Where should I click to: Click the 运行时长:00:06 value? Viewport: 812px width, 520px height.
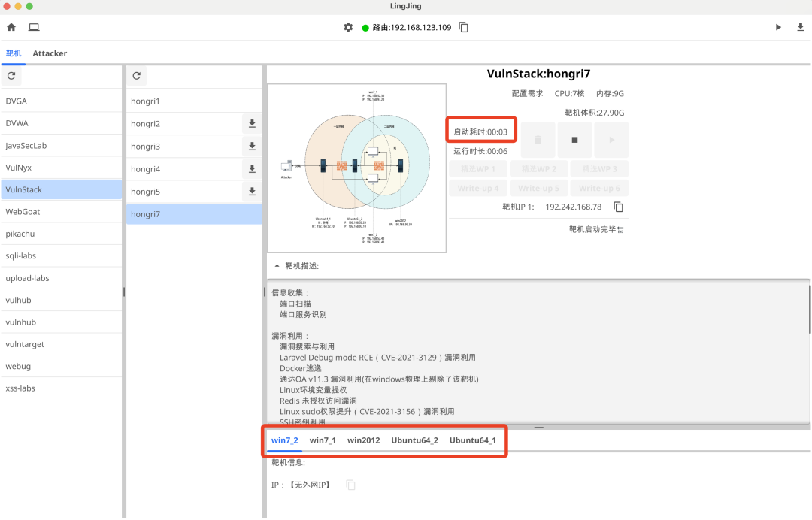pyautogui.click(x=480, y=152)
